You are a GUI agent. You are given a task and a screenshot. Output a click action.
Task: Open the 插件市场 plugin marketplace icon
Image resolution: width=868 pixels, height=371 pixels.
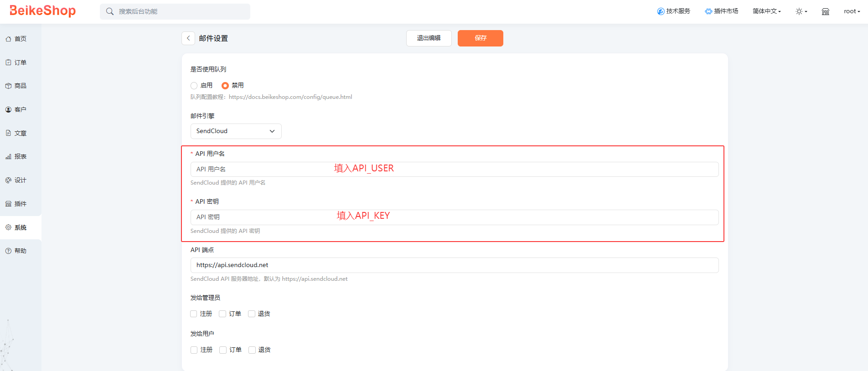point(708,11)
